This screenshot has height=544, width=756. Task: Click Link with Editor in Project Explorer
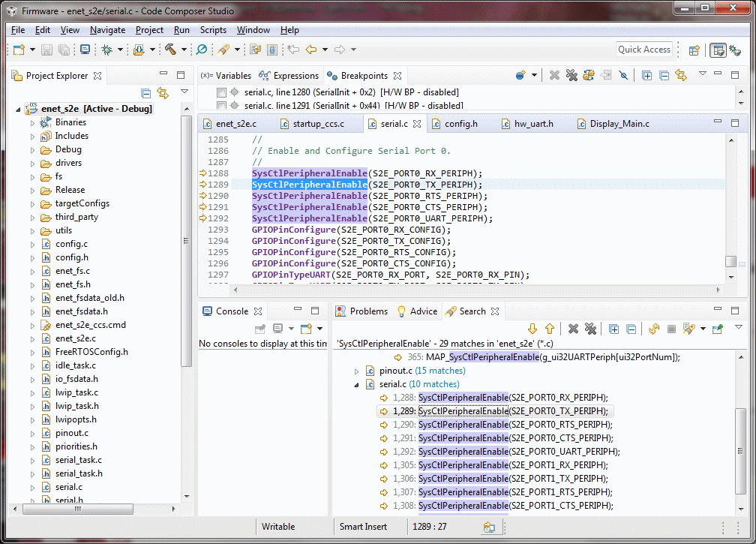pos(163,93)
